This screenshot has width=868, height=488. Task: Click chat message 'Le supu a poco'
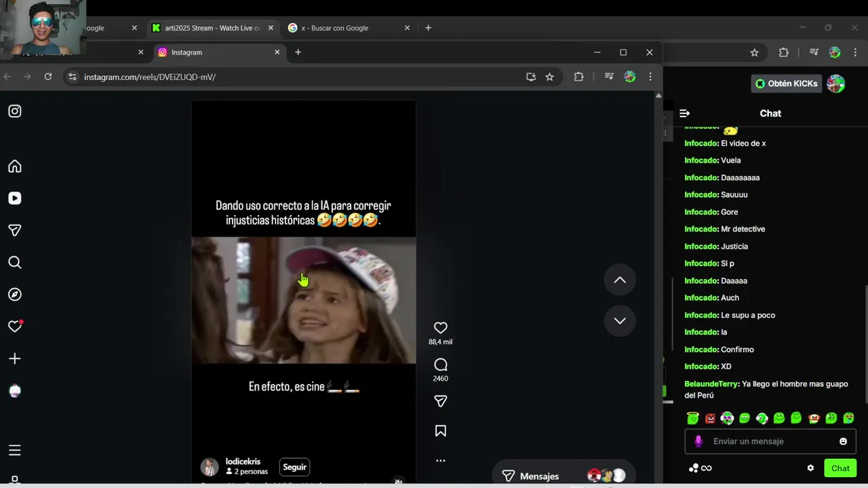[x=748, y=315]
